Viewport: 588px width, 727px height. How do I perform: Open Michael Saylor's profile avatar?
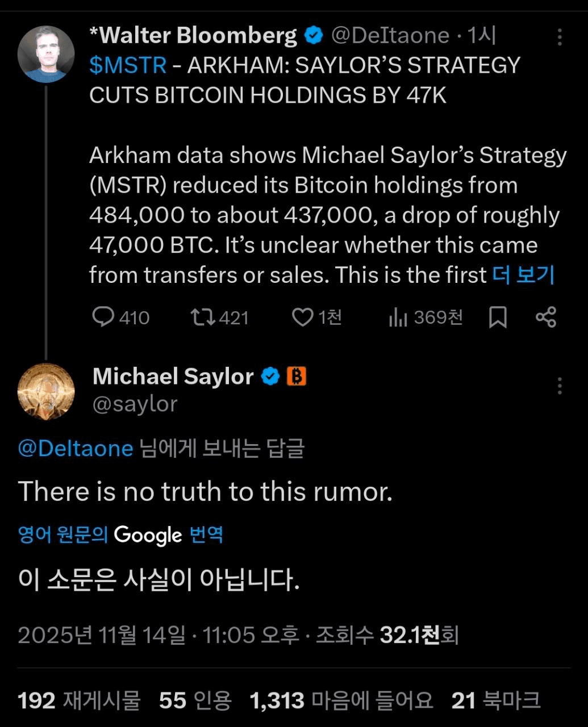click(45, 392)
